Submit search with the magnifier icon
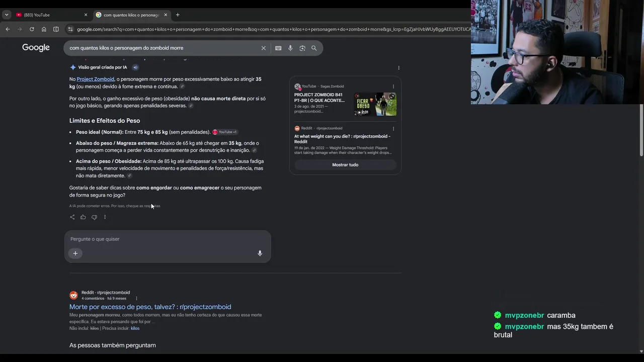This screenshot has width=644, height=362. click(x=314, y=48)
